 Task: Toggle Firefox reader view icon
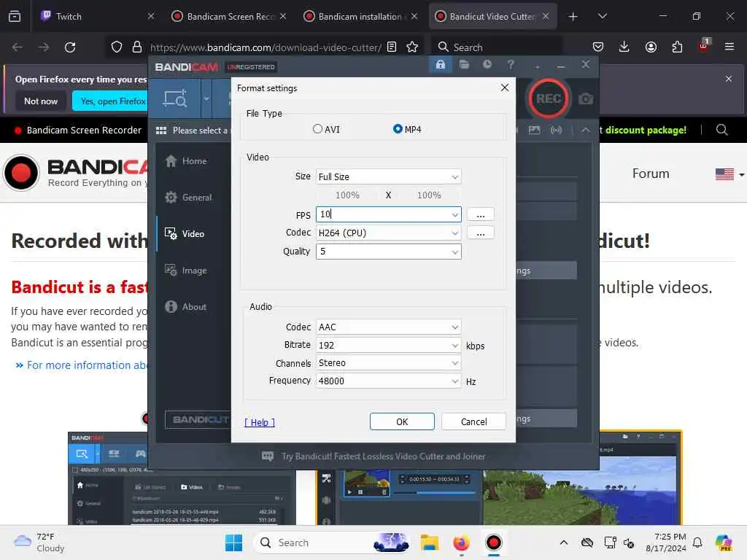point(392,47)
